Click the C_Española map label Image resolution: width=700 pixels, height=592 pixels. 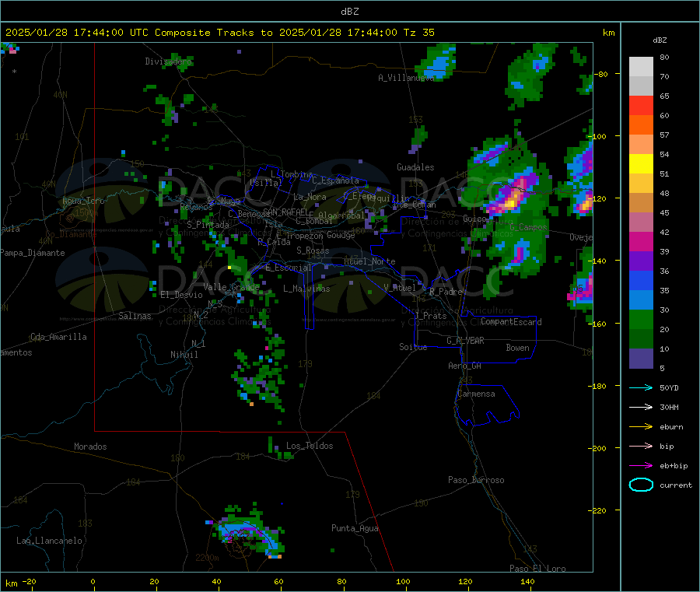(x=335, y=180)
